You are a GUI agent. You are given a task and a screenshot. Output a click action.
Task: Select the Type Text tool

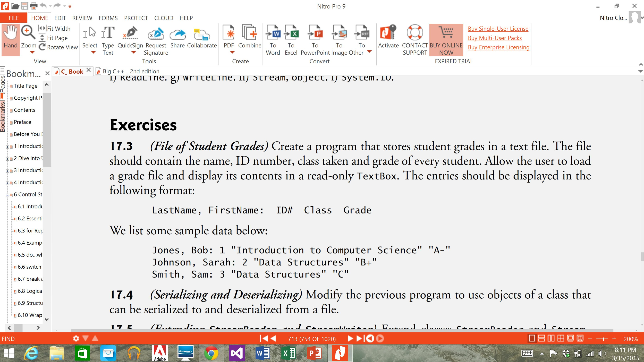108,39
